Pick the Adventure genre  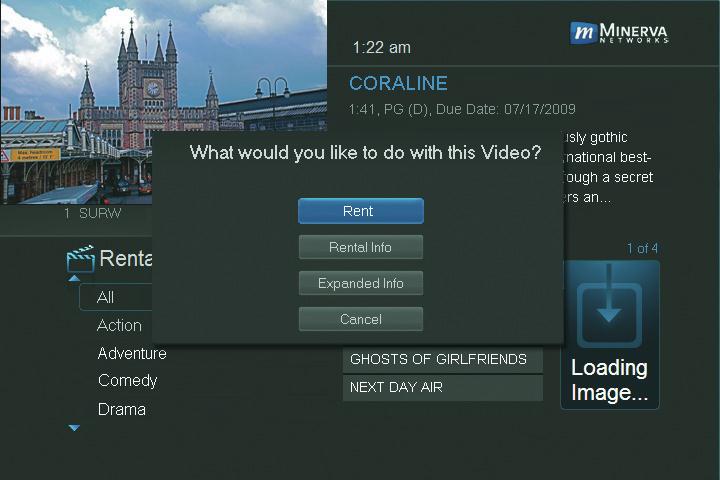tap(132, 353)
